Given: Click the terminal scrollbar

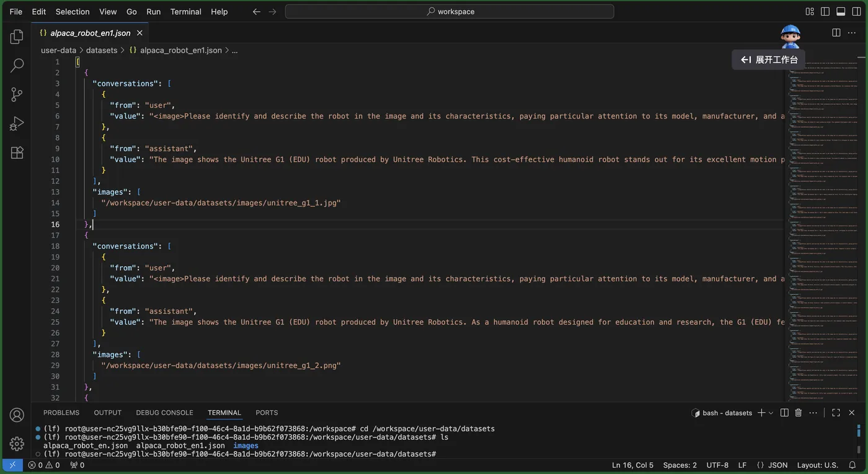Looking at the screenshot, I should [859, 449].
